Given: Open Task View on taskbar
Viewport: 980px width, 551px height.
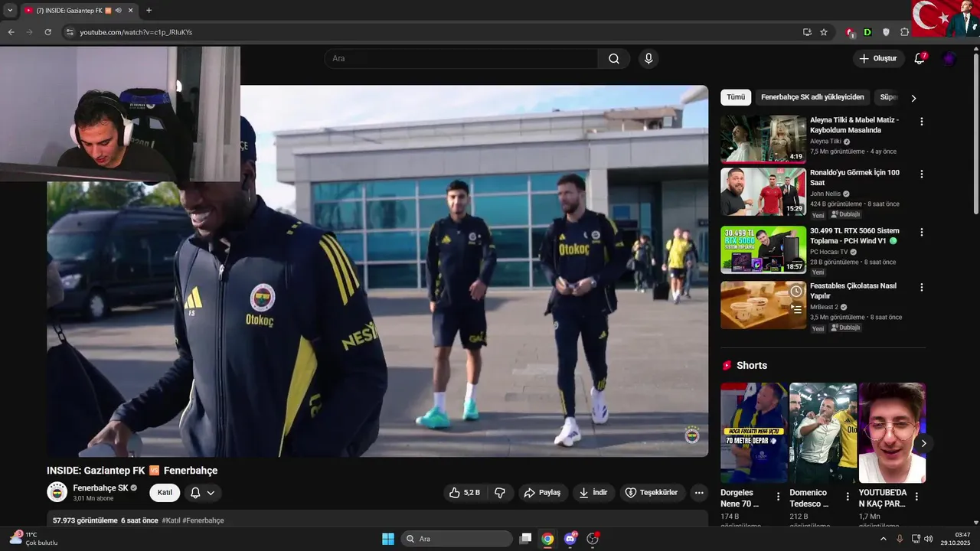Looking at the screenshot, I should tap(525, 539).
